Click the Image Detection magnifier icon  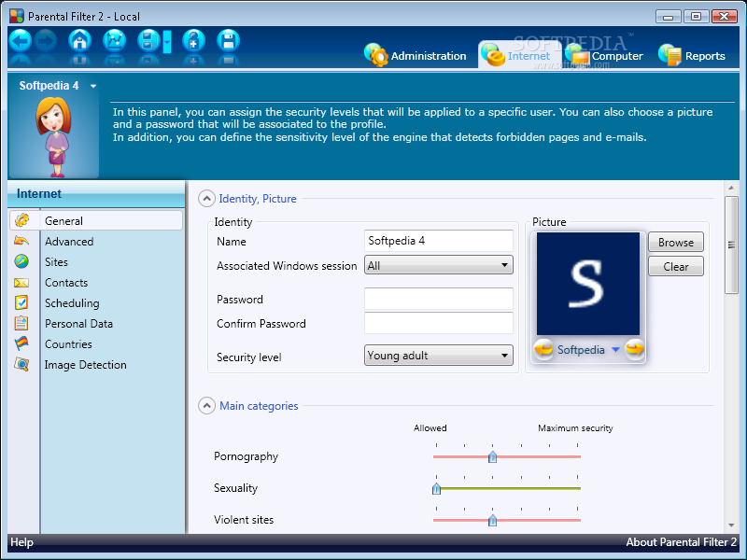[21, 364]
